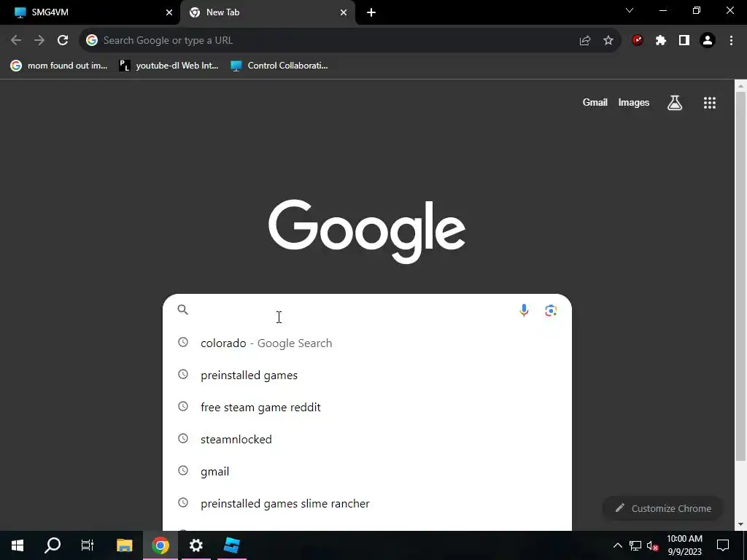
Task: Select the 'gmail' history suggestion
Action: click(x=367, y=472)
